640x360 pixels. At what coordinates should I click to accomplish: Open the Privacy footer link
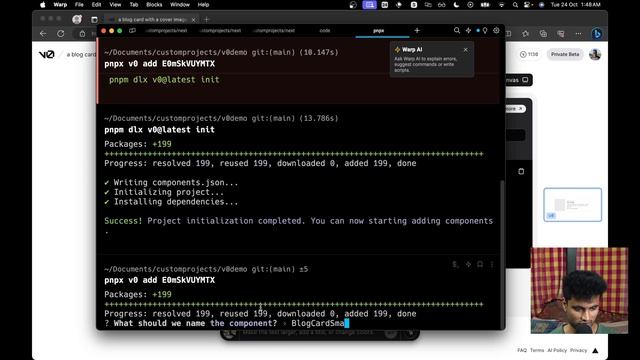point(578,350)
